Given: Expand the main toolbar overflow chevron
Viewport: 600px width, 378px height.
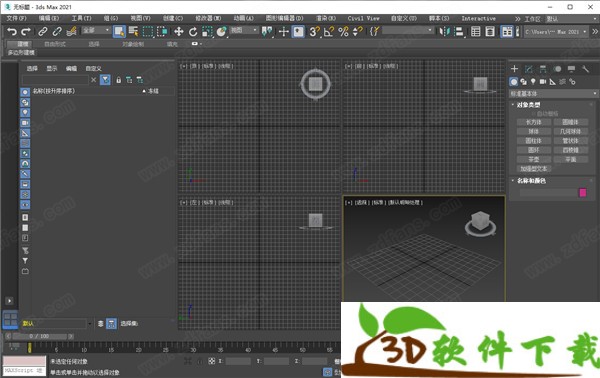Looking at the screenshot, I should [x=595, y=32].
